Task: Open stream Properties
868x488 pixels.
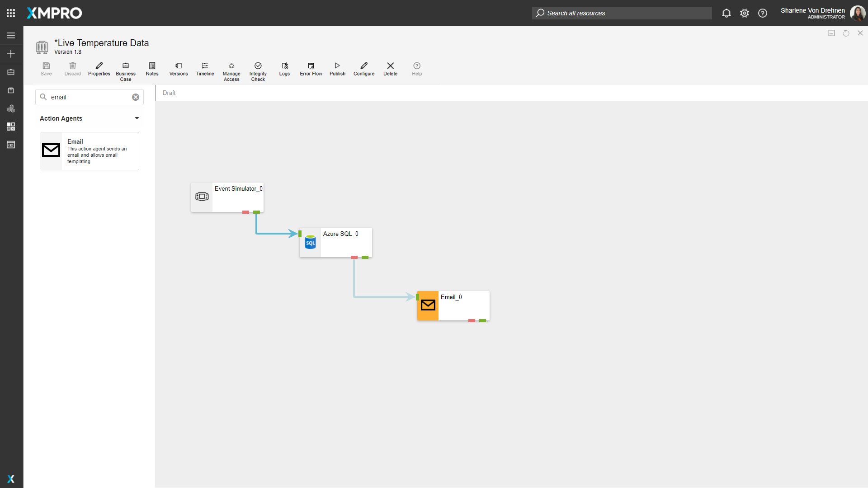Action: pyautogui.click(x=99, y=69)
